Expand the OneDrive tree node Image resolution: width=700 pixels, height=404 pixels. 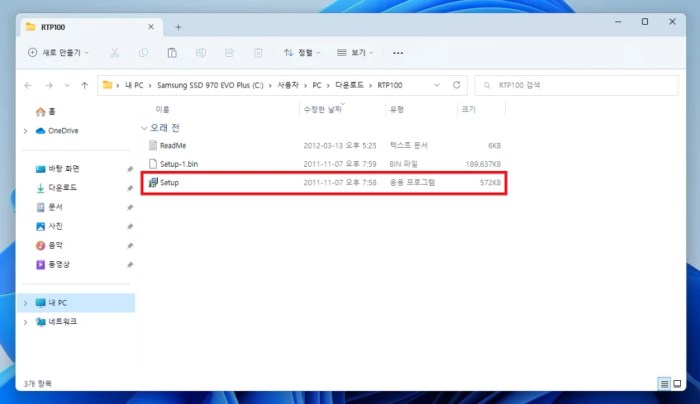25,131
